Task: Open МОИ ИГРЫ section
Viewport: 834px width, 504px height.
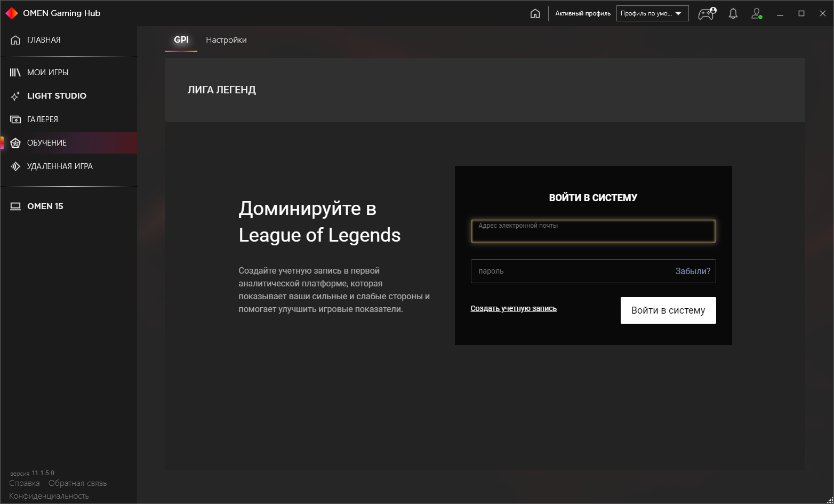Action: coord(69,73)
